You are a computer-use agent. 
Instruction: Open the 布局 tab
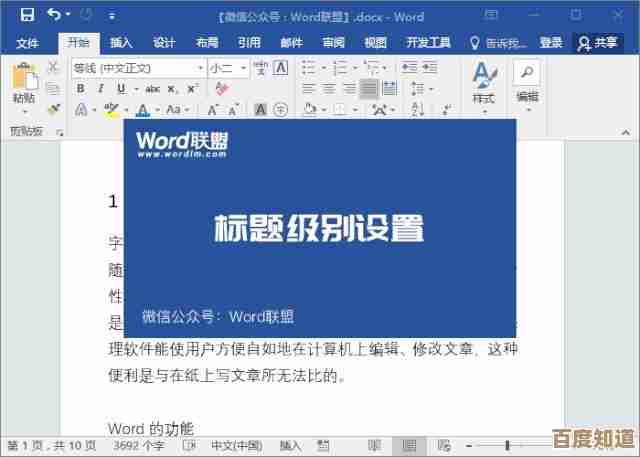click(x=207, y=42)
